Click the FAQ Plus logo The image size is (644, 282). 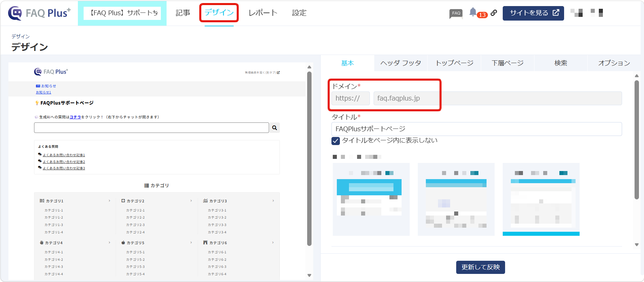tap(39, 13)
